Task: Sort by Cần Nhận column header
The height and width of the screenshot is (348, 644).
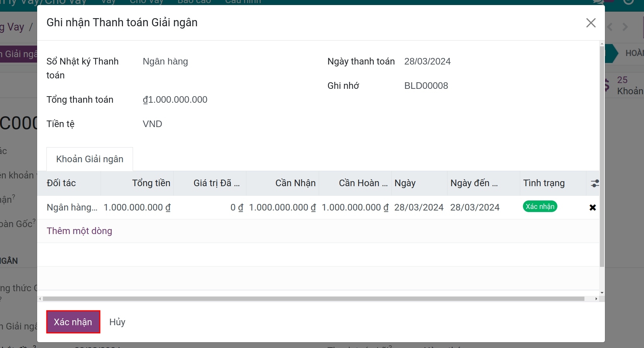Action: tap(283, 183)
